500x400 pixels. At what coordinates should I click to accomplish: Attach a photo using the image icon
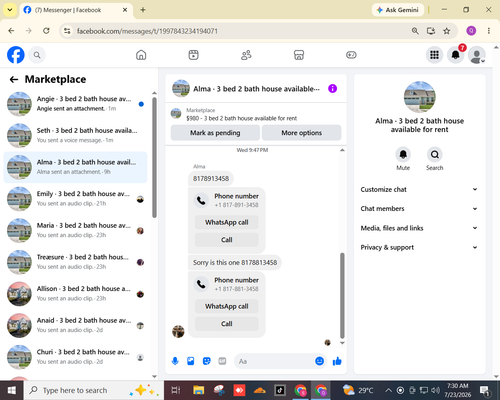191,361
